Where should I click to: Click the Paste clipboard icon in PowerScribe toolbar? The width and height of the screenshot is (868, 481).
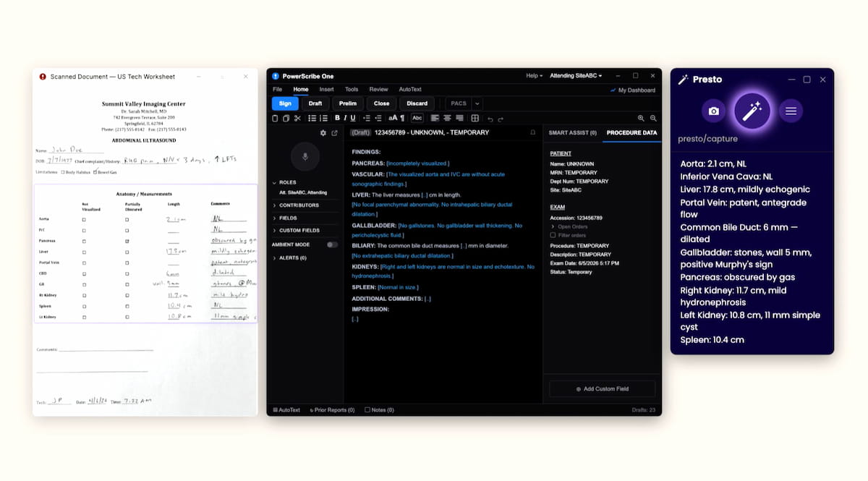(274, 118)
